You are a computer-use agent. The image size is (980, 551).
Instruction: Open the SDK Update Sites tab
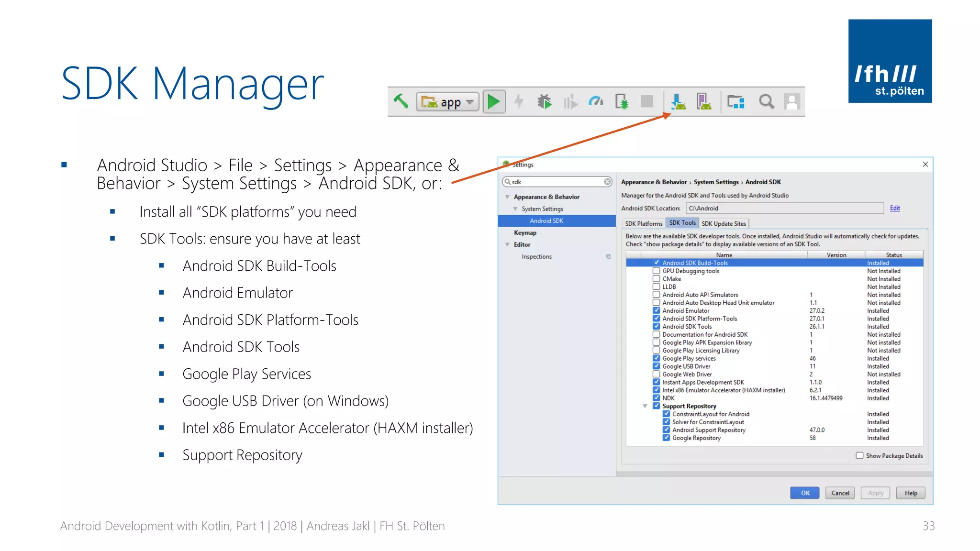[x=724, y=224]
